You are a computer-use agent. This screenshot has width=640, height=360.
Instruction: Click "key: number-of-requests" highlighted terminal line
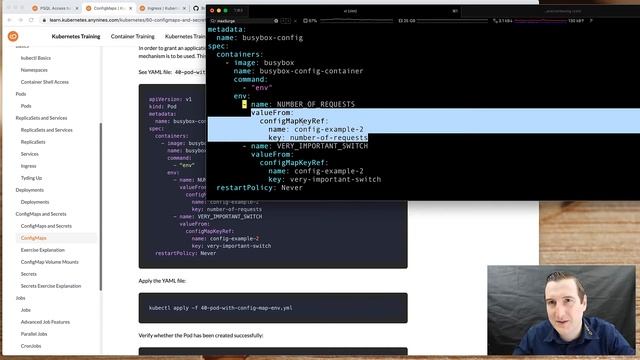coord(318,138)
